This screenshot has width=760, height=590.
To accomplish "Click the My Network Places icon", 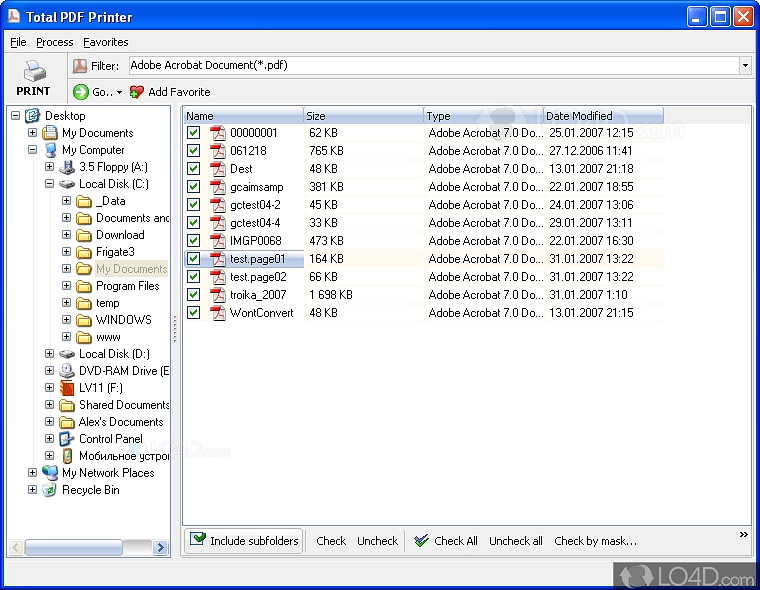I will click(x=50, y=473).
